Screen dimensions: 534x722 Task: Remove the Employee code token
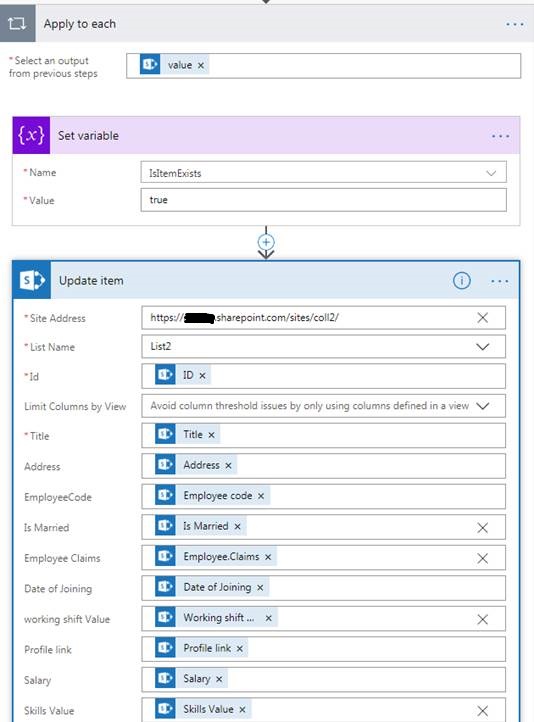[x=261, y=496]
